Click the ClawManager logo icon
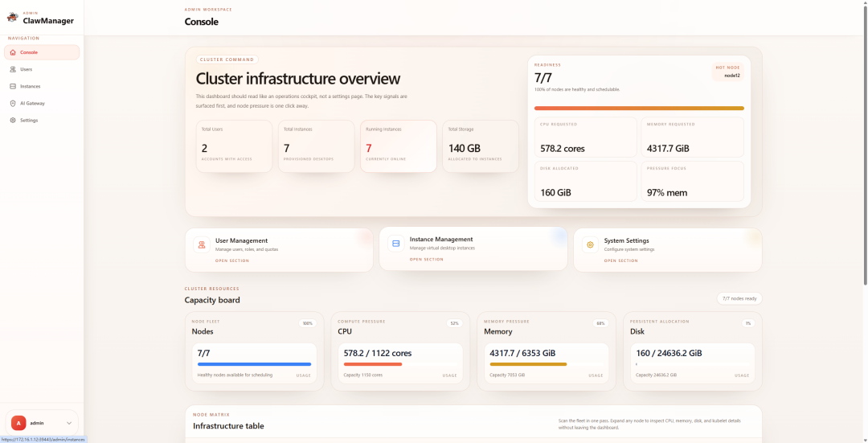The image size is (868, 443). coord(12,18)
